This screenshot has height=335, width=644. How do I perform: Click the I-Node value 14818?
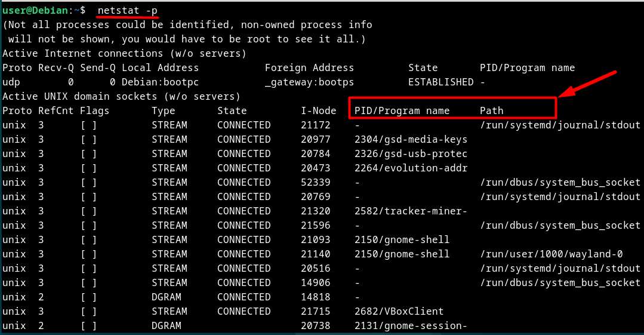click(x=315, y=297)
